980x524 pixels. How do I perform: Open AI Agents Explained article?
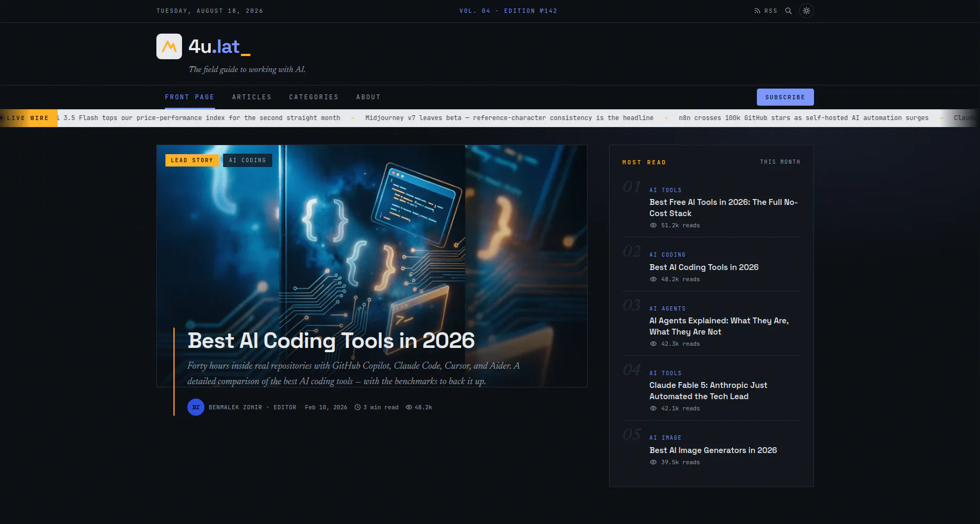[x=719, y=326]
